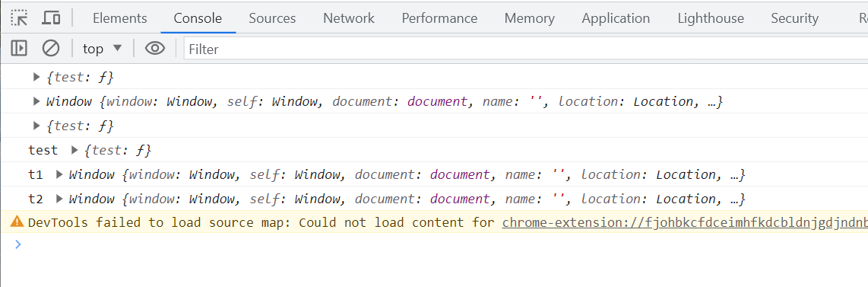
Task: Expand the Window object in t2 row
Action: coord(60,199)
